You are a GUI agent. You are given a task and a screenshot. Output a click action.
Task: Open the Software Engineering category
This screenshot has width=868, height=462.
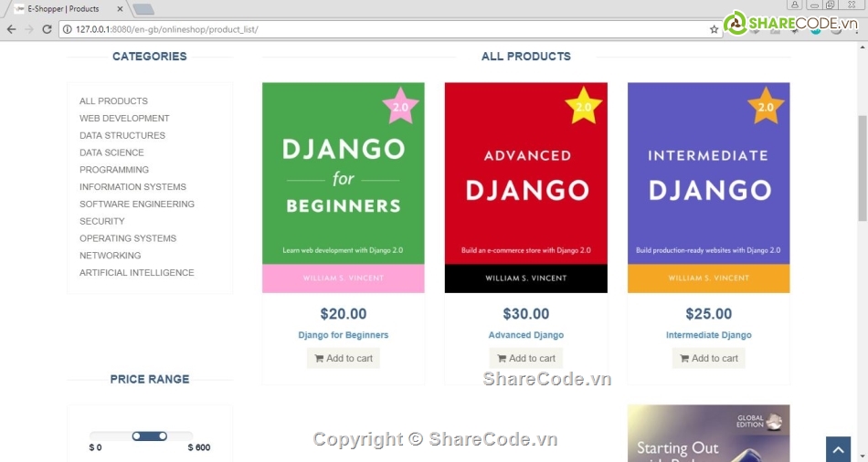[x=137, y=204]
